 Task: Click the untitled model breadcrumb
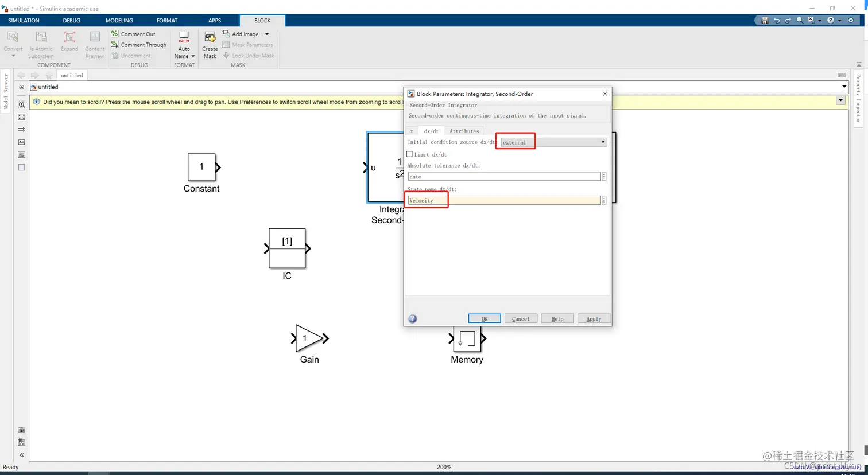(48, 87)
